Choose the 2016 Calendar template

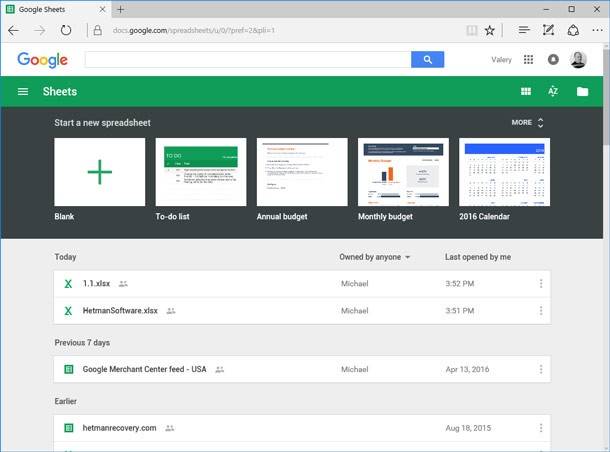pos(504,172)
